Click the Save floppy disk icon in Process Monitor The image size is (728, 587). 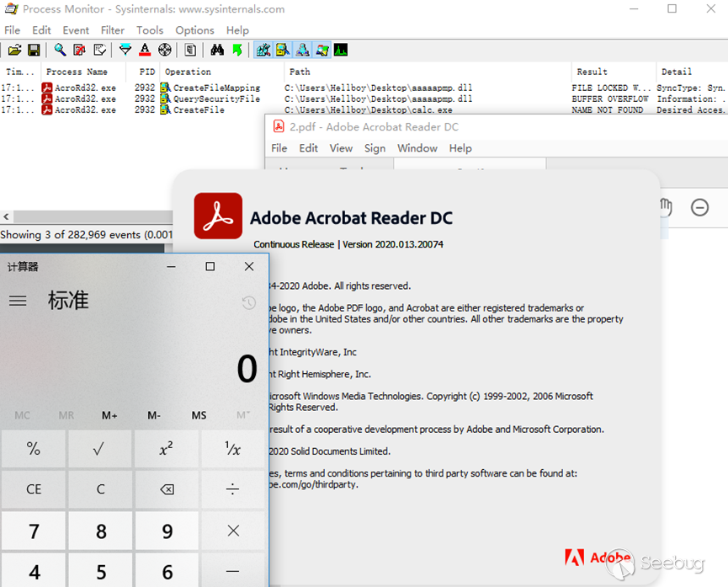tap(34, 50)
